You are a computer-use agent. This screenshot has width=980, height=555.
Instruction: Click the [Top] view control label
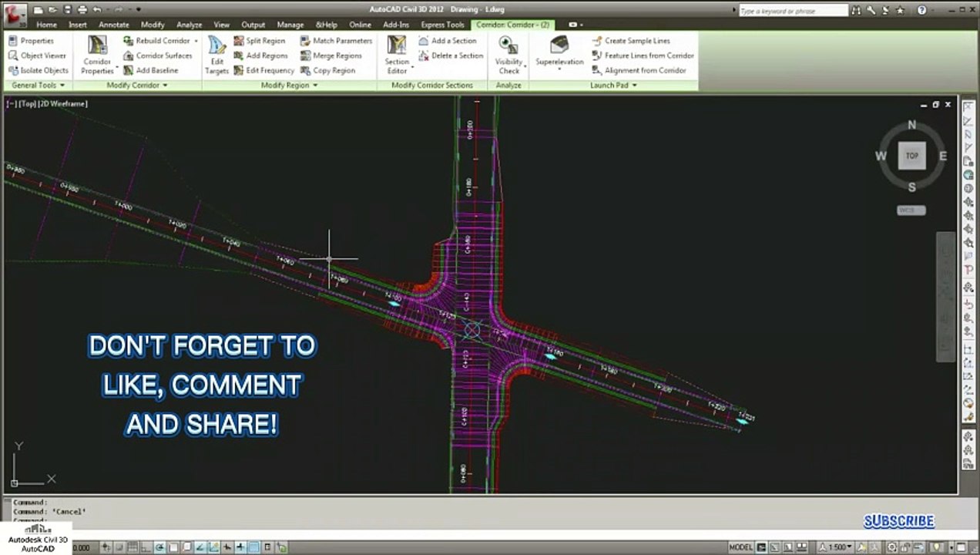(x=27, y=103)
